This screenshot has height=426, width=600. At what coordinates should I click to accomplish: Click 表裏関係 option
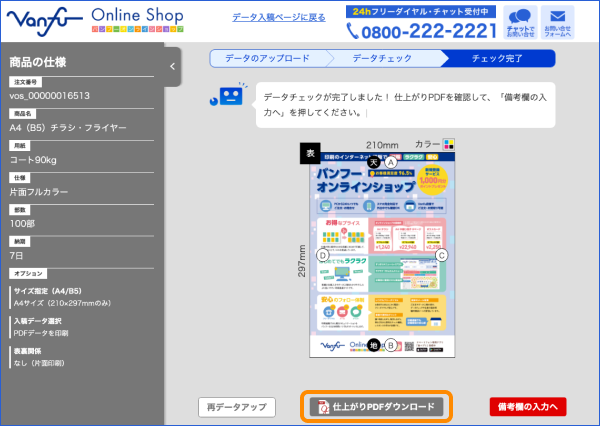pos(39,357)
